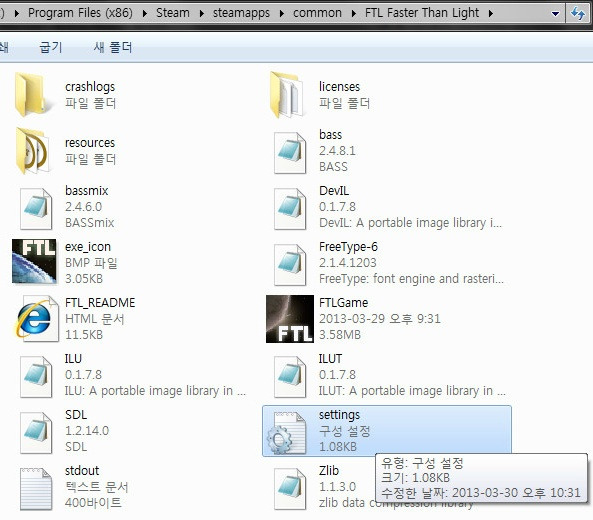Go to the Steam breadcrumb
Screen dimensions: 593x520
coord(173,13)
